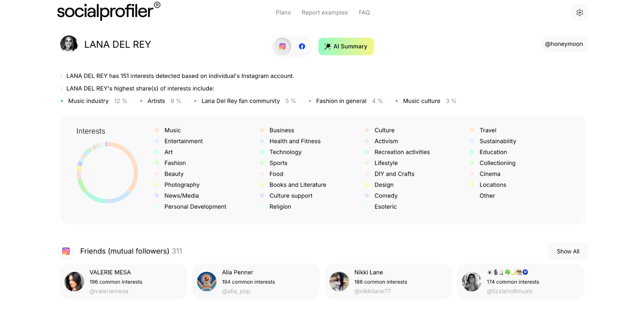Select the Instagram source icon next to profile name
The width and height of the screenshot is (644, 312).
coord(282,46)
